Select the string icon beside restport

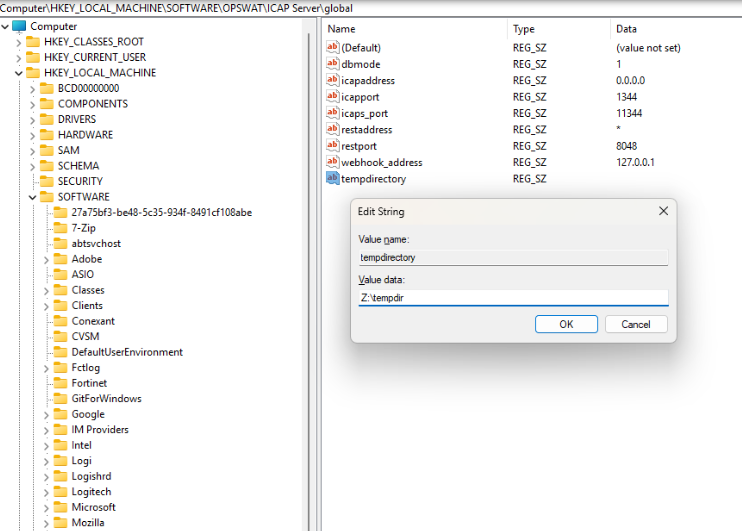pos(333,145)
